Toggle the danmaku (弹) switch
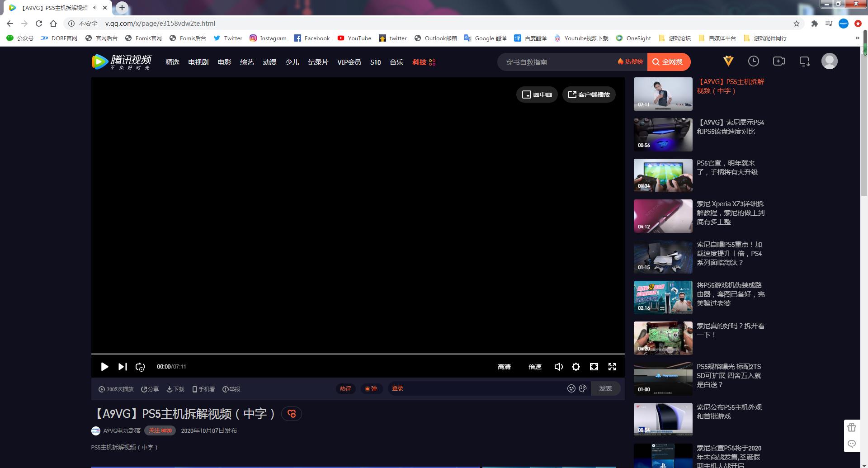The image size is (868, 468). (371, 389)
